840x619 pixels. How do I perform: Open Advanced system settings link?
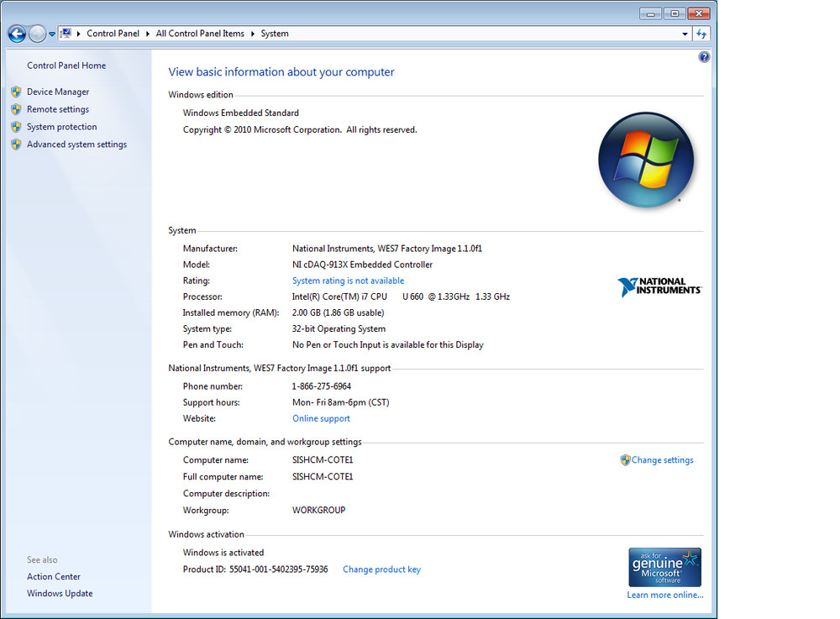[x=76, y=144]
